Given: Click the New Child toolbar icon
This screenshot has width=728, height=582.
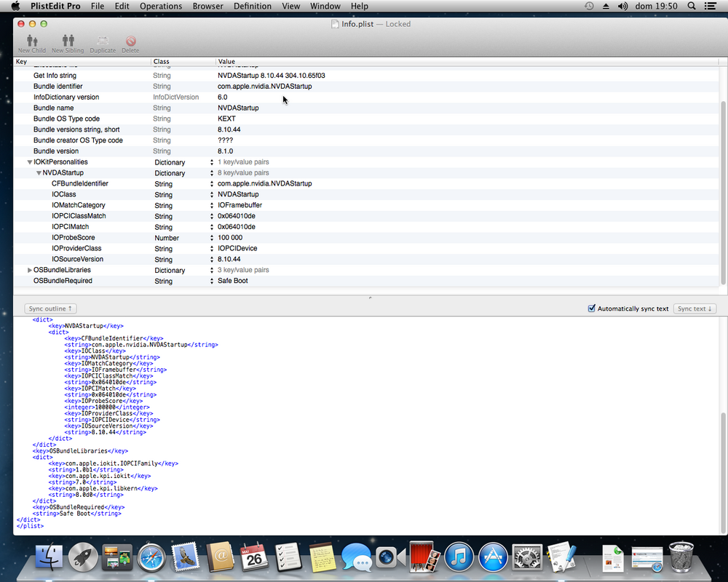Looking at the screenshot, I should 31,44.
